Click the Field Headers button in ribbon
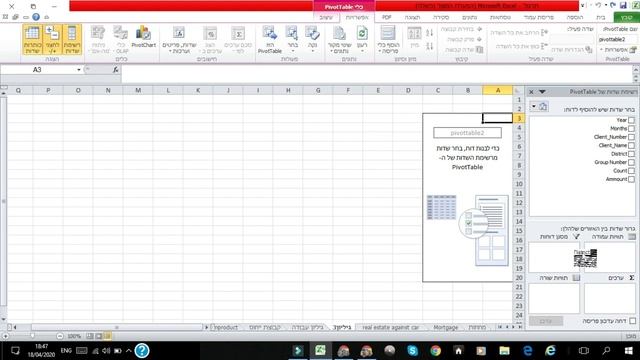 click(x=32, y=39)
